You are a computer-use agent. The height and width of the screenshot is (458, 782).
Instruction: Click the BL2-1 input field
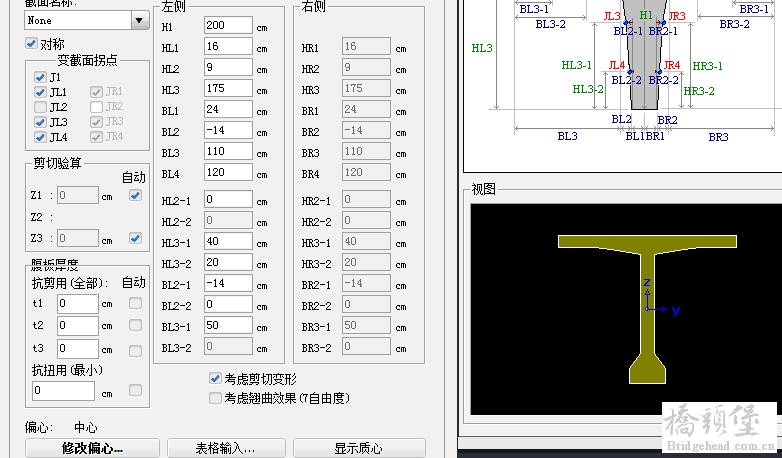(228, 283)
